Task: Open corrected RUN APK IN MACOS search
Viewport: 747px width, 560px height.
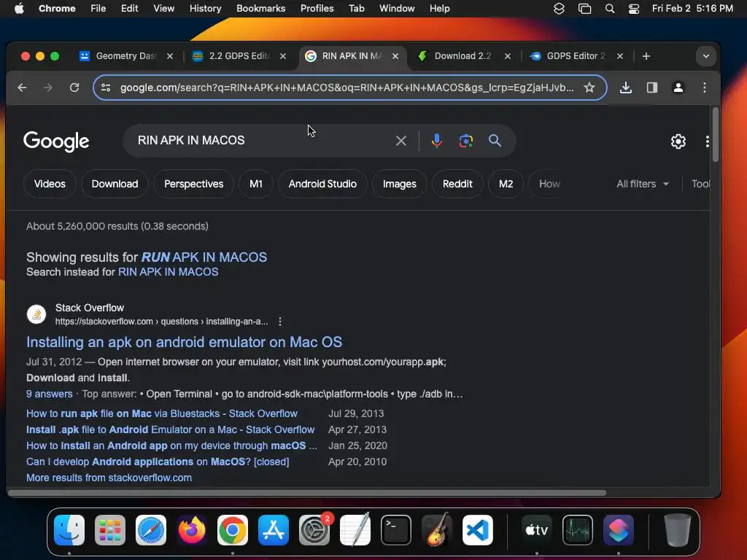Action: coord(204,257)
